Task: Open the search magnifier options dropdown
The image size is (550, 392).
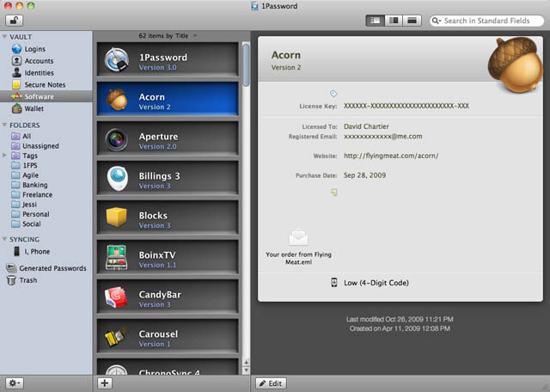Action: coord(437,21)
